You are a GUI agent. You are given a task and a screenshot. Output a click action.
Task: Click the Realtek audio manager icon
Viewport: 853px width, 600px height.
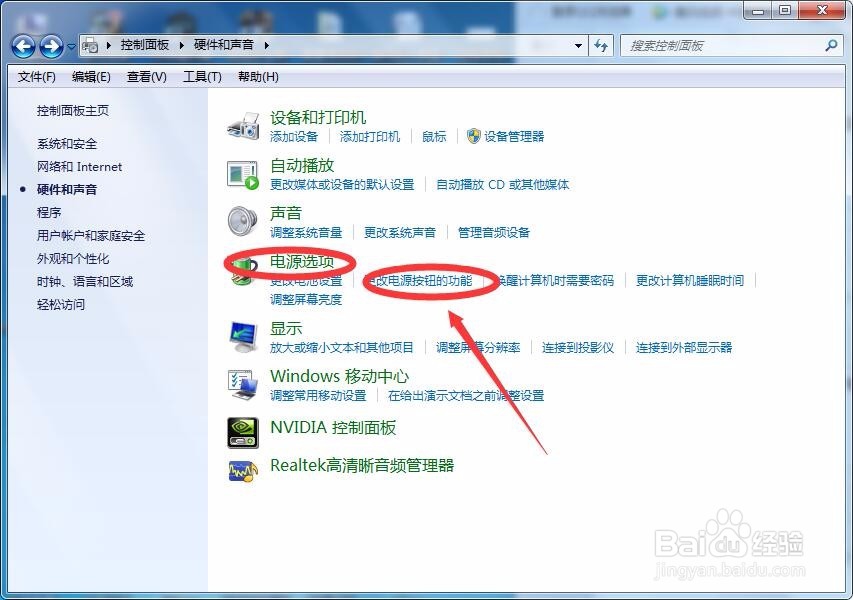click(x=243, y=471)
